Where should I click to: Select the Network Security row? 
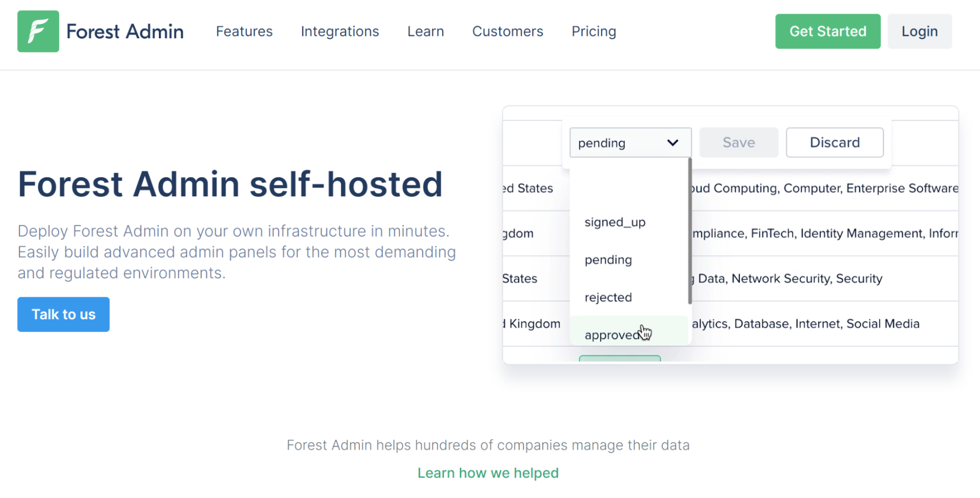(784, 278)
